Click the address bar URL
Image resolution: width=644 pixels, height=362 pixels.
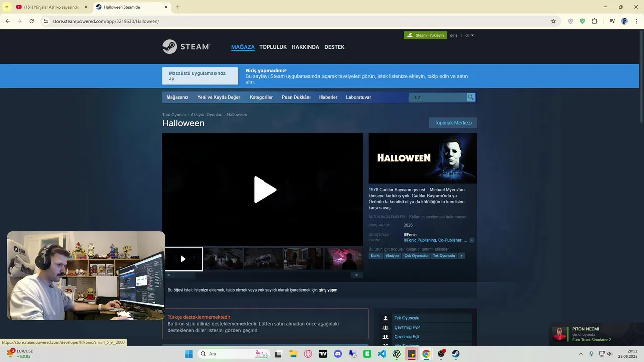tap(106, 21)
